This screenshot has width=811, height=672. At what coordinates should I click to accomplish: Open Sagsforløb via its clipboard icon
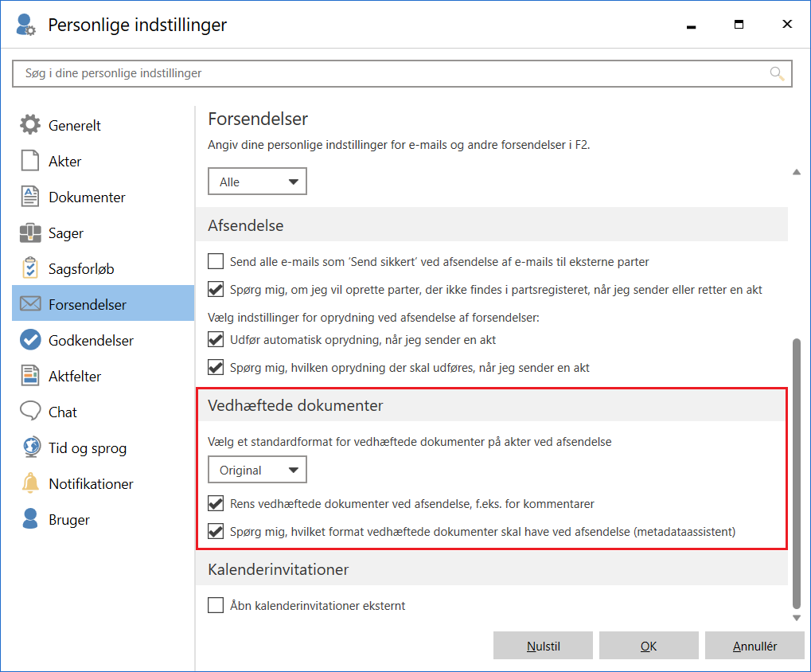click(x=30, y=269)
